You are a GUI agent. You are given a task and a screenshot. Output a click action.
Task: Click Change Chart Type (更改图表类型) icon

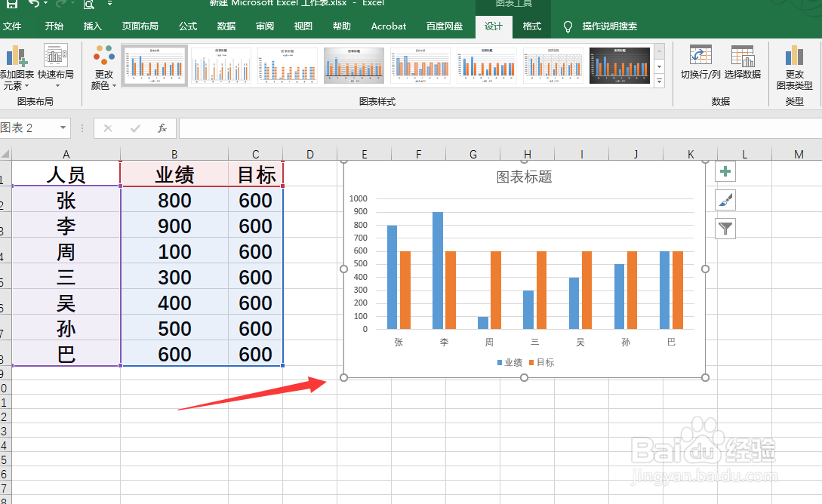click(x=794, y=64)
